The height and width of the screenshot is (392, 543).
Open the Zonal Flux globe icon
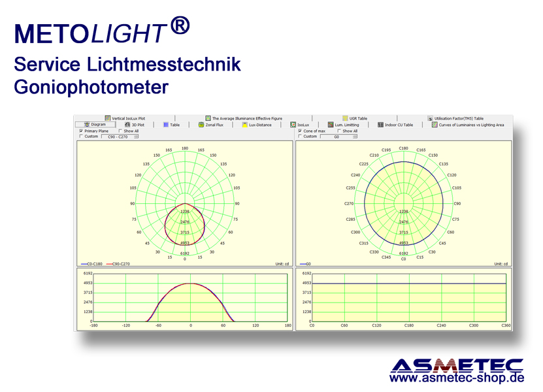click(201, 125)
